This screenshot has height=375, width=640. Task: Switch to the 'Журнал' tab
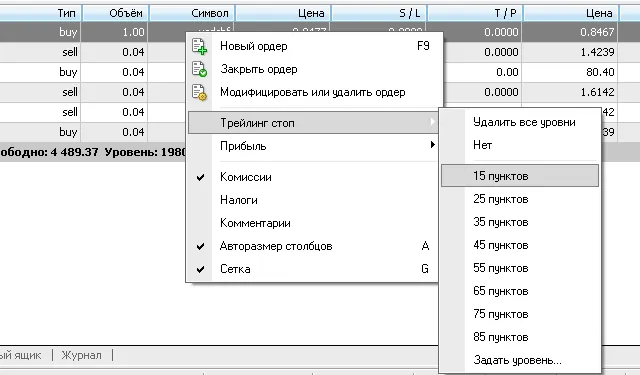pos(82,355)
